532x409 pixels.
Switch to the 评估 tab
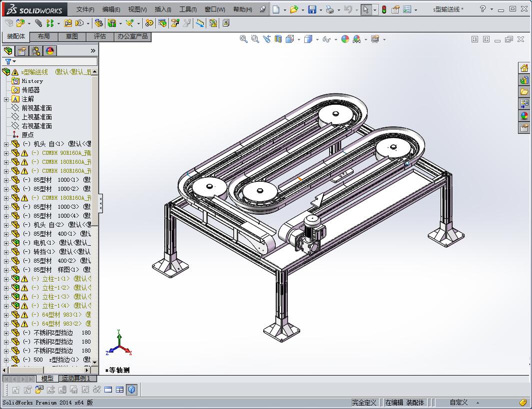100,36
